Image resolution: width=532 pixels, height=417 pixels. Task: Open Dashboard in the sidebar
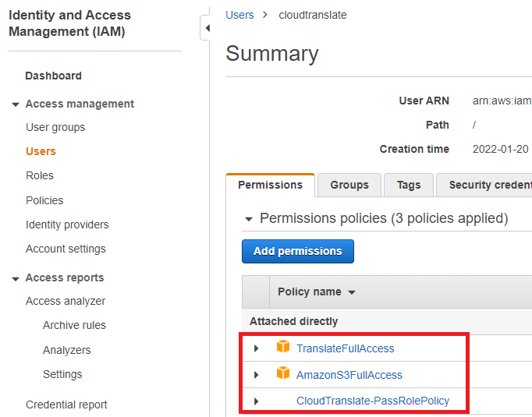point(53,76)
